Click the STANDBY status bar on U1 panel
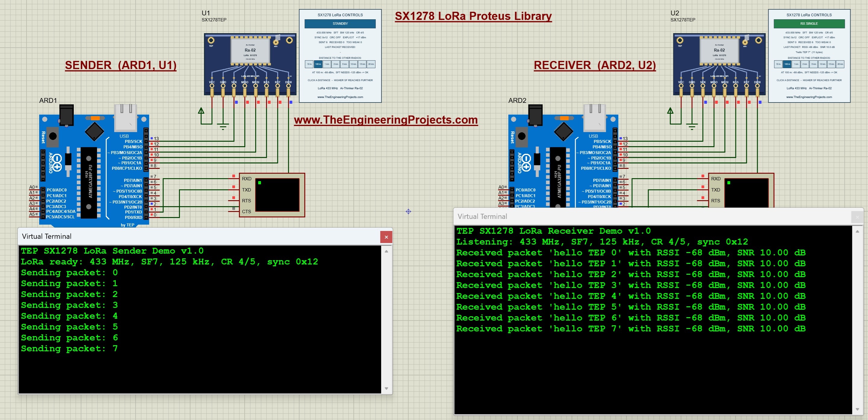The width and height of the screenshot is (868, 420). click(340, 24)
